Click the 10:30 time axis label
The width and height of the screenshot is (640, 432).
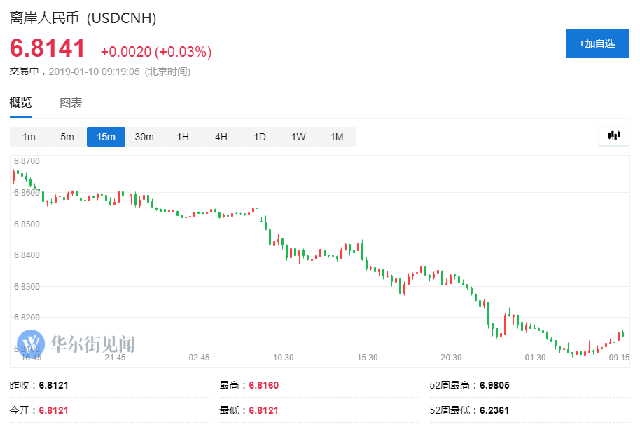[x=284, y=358]
